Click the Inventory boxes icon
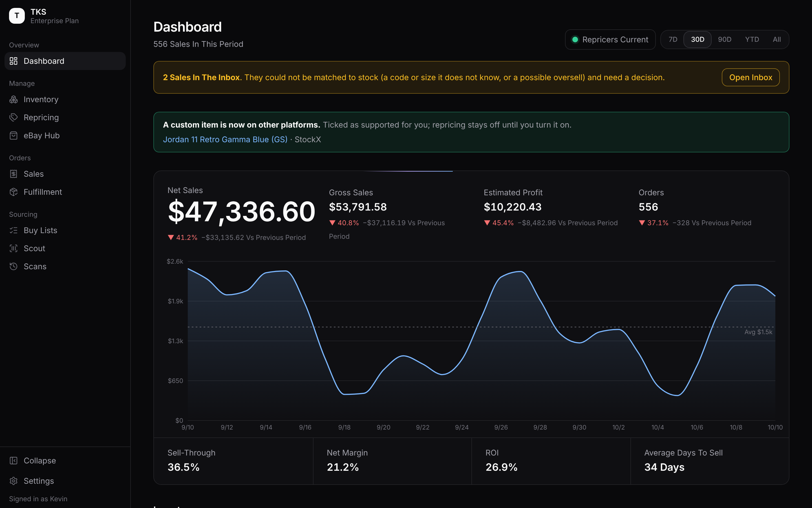The height and width of the screenshot is (508, 812). pos(14,99)
